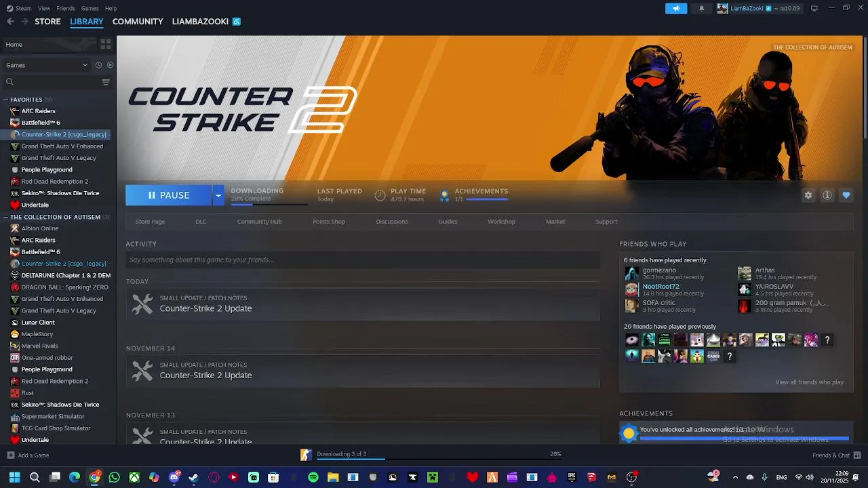Viewport: 868px width, 488px height.
Task: Click the Minecraft creeper icon in taskbar
Action: pos(432,477)
